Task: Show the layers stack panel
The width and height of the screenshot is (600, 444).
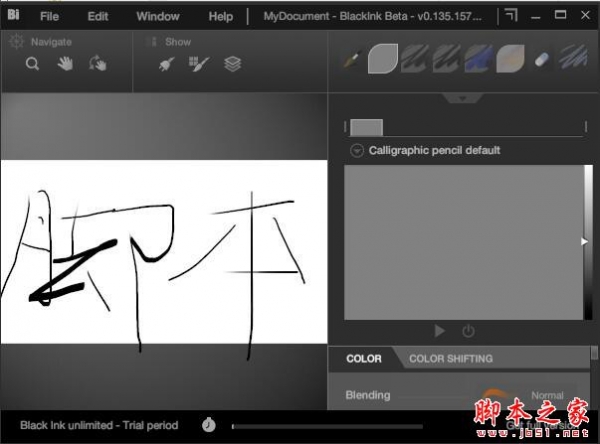Action: [232, 64]
